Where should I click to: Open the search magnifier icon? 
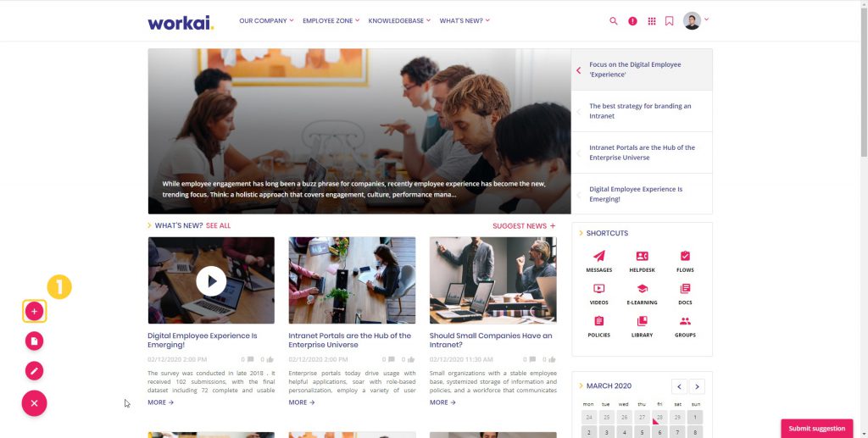614,21
